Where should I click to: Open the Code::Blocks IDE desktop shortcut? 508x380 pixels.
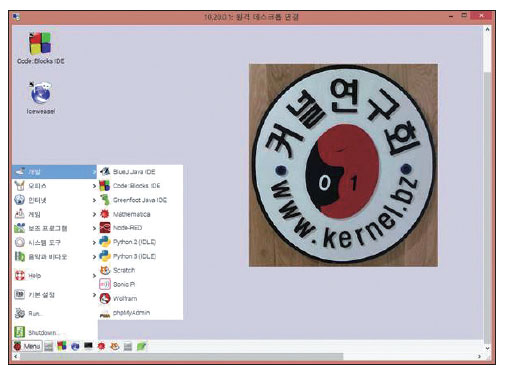pyautogui.click(x=40, y=48)
